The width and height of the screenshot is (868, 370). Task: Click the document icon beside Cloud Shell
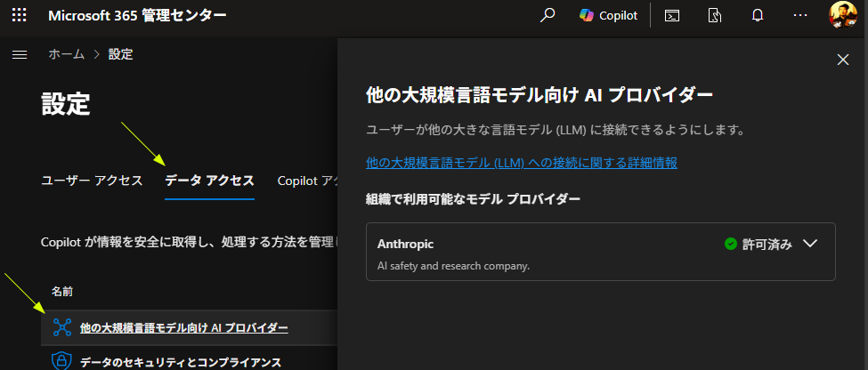714,15
